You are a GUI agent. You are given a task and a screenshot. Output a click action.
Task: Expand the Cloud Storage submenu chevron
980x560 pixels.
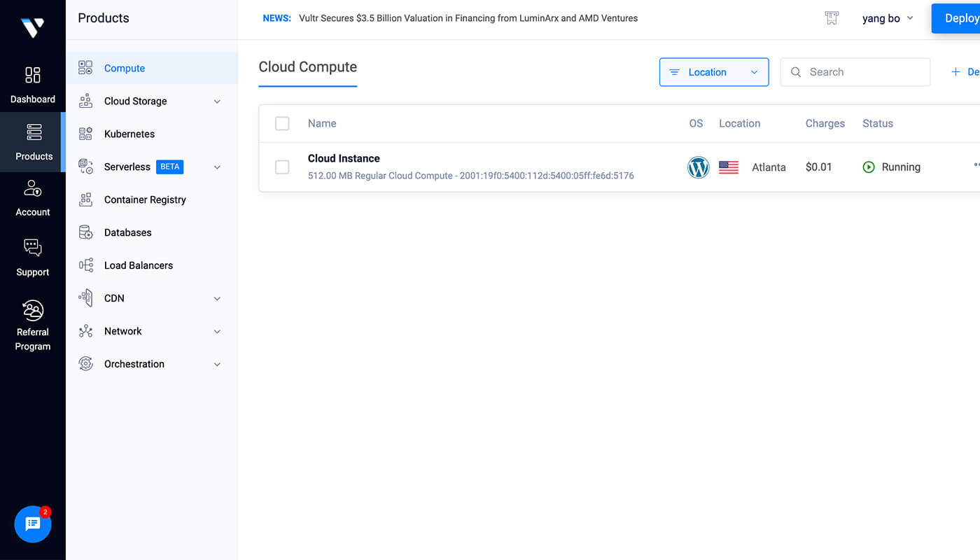(x=217, y=101)
